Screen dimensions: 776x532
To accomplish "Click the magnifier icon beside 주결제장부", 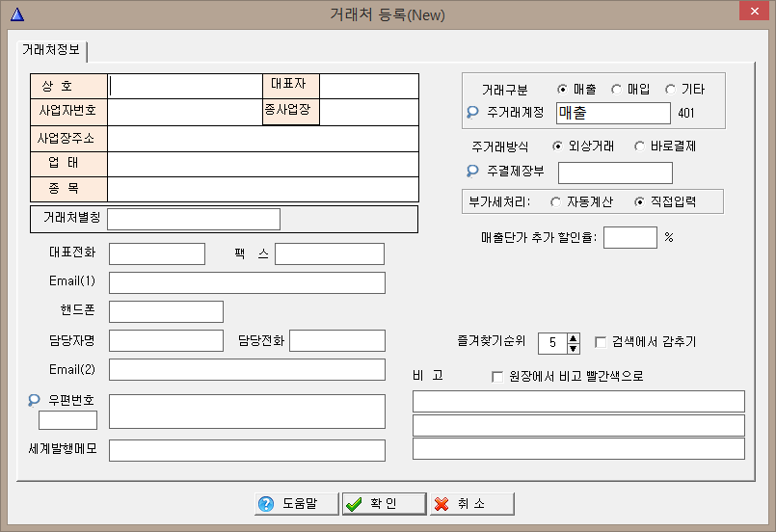I will [x=472, y=172].
